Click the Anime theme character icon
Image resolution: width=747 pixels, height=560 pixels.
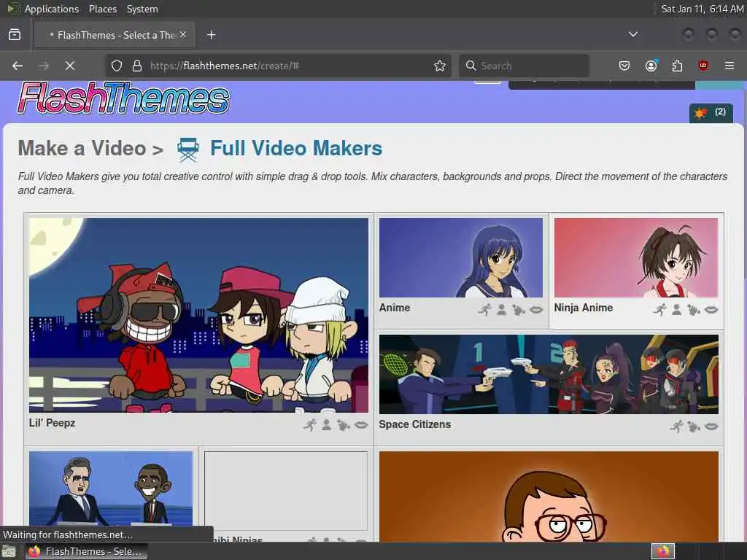point(502,310)
